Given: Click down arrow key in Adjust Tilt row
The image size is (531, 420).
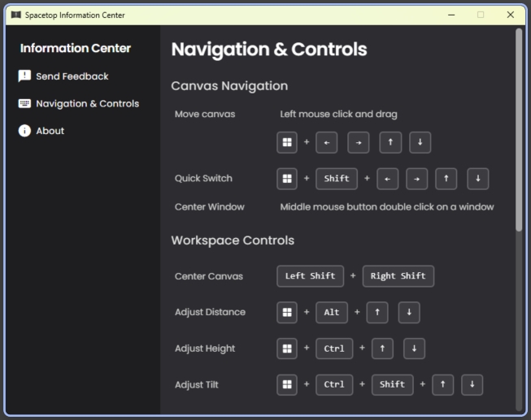Looking at the screenshot, I should [472, 385].
